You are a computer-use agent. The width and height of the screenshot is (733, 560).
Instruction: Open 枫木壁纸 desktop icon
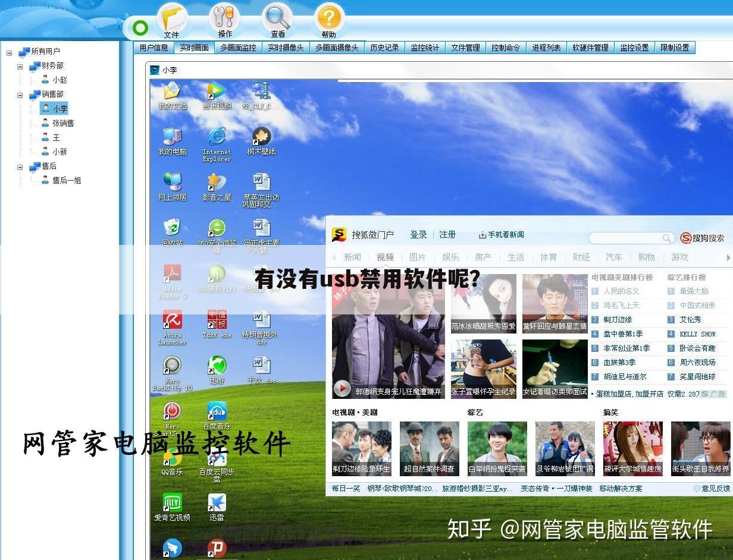point(261,141)
